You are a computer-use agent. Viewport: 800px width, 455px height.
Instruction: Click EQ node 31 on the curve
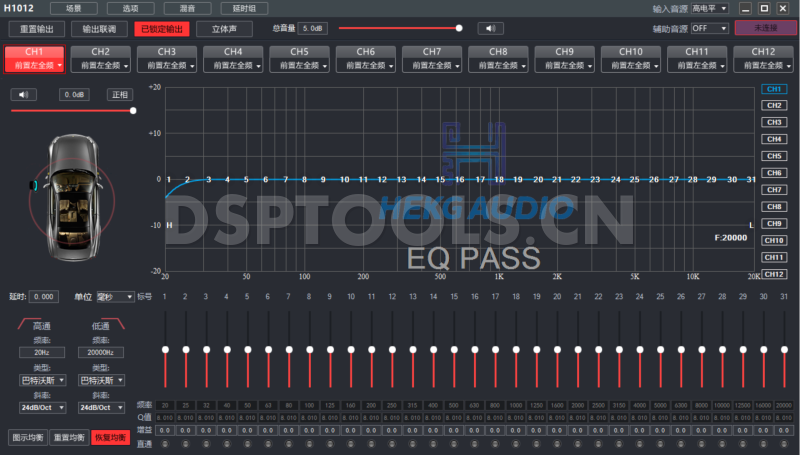(751, 180)
